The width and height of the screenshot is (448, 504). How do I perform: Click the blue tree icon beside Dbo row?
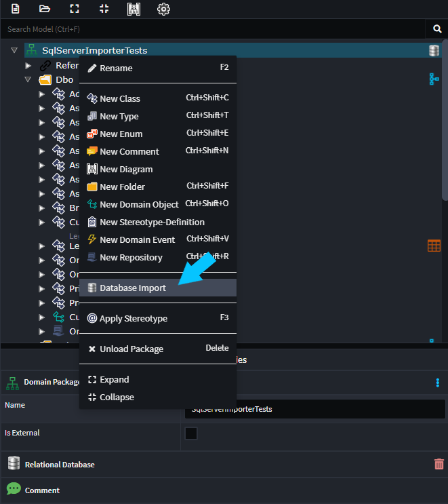434,79
